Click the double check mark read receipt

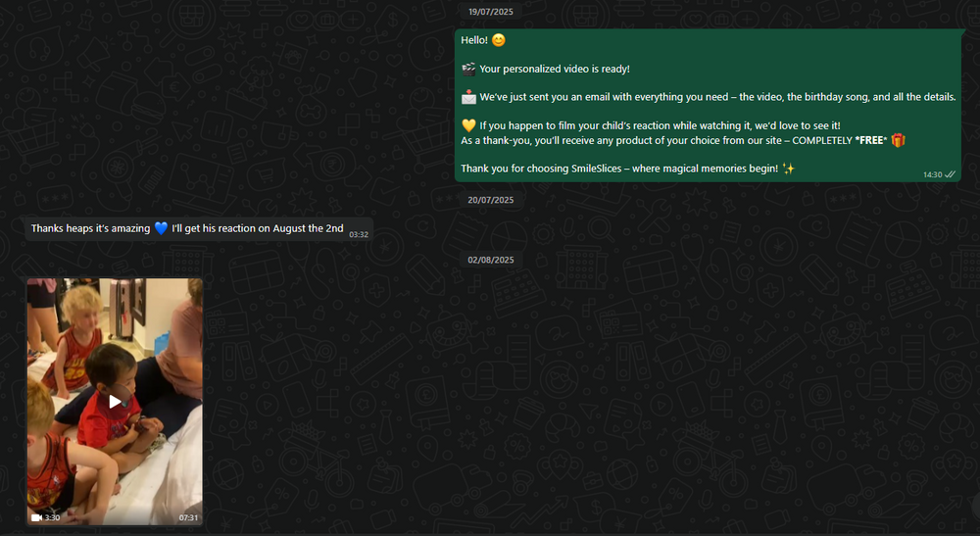coord(950,174)
